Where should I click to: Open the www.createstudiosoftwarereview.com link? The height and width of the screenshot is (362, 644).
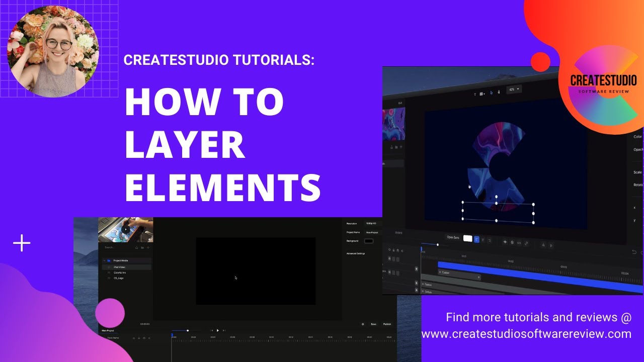526,333
